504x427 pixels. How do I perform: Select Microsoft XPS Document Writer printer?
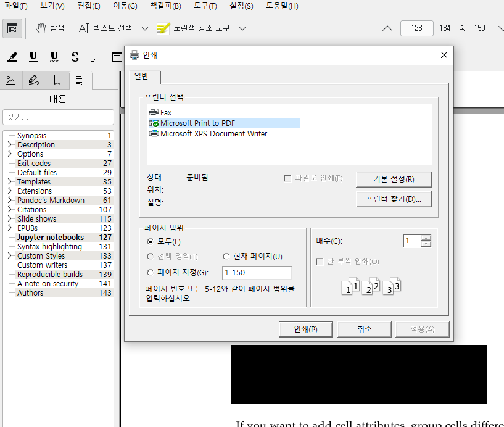(209, 134)
